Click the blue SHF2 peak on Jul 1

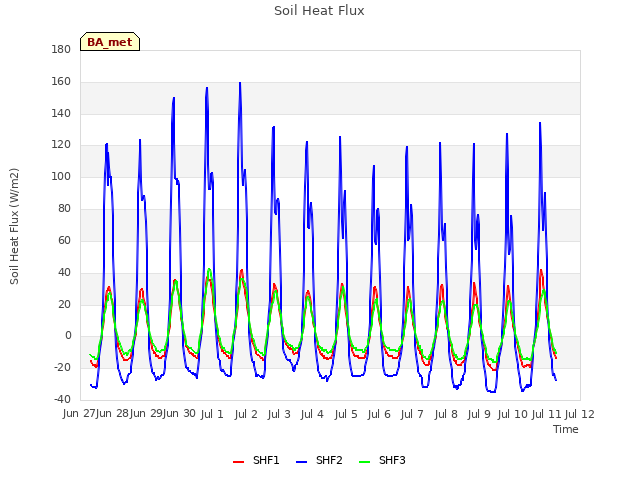pyautogui.click(x=207, y=88)
